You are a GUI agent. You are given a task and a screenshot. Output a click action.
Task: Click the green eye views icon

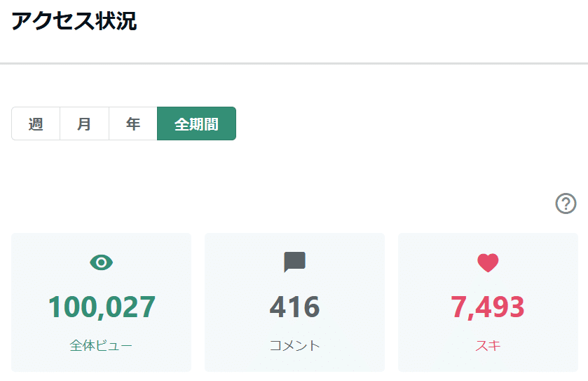click(x=102, y=262)
